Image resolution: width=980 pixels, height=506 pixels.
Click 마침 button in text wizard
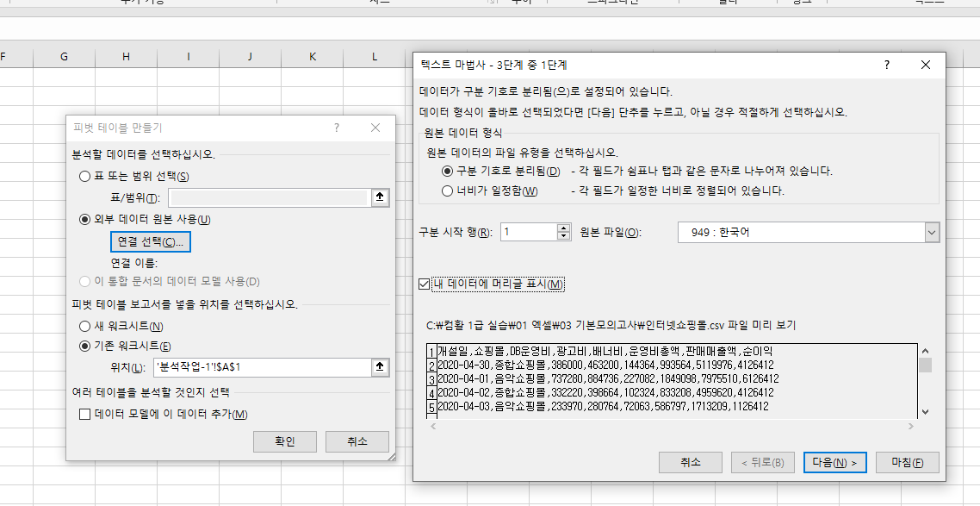(907, 462)
